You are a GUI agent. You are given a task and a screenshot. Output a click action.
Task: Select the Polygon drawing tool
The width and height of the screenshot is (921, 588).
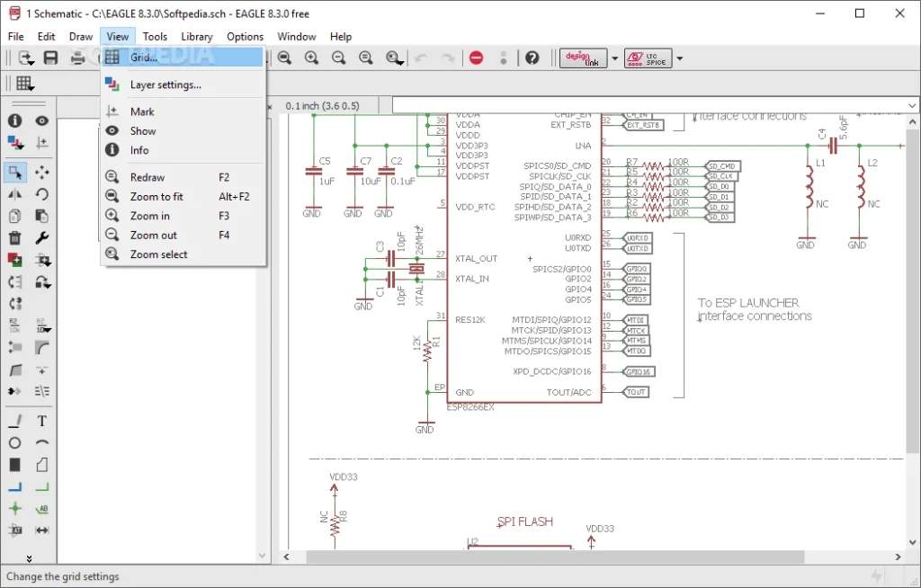tap(41, 465)
